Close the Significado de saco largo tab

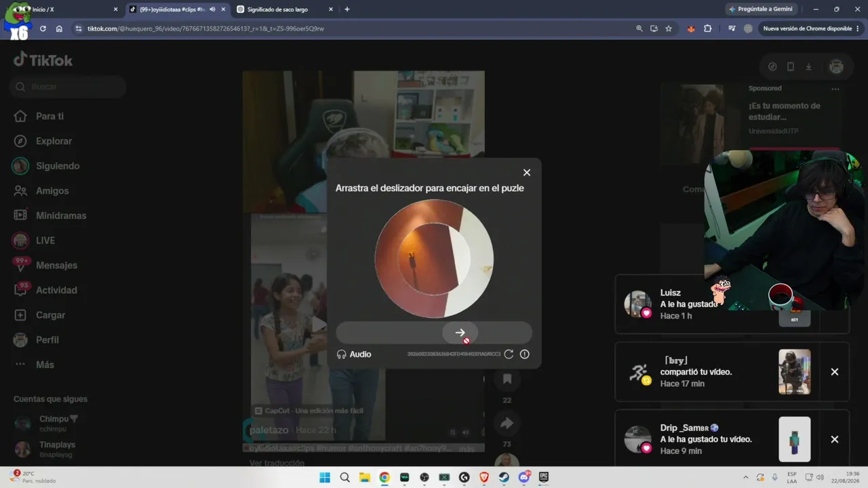pos(331,9)
